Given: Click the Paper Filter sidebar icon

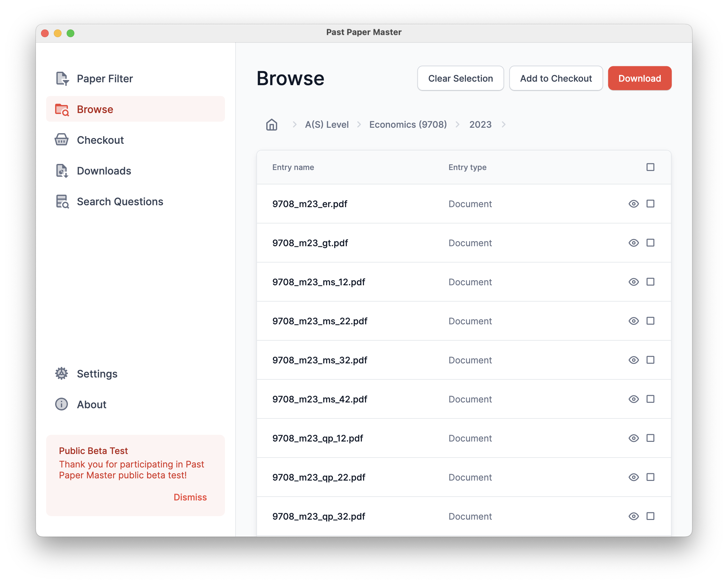Looking at the screenshot, I should pos(62,79).
